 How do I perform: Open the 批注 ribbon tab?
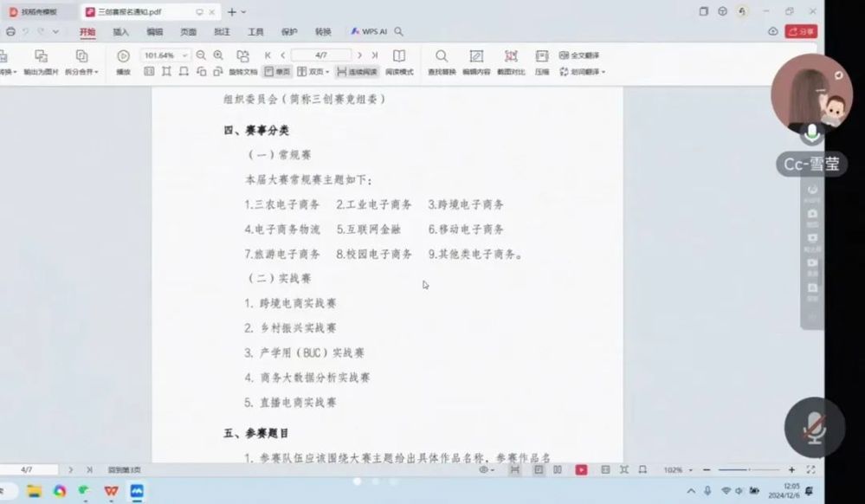tap(222, 32)
